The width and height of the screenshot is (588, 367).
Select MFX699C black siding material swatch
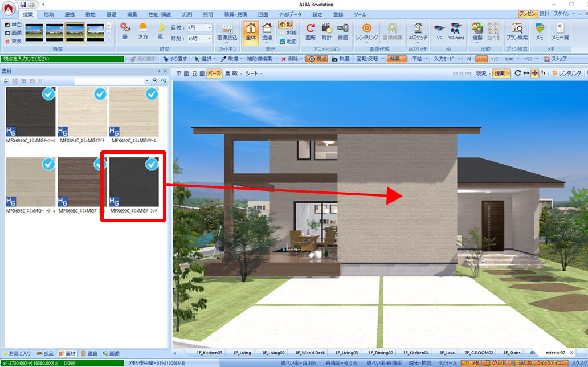[x=133, y=182]
